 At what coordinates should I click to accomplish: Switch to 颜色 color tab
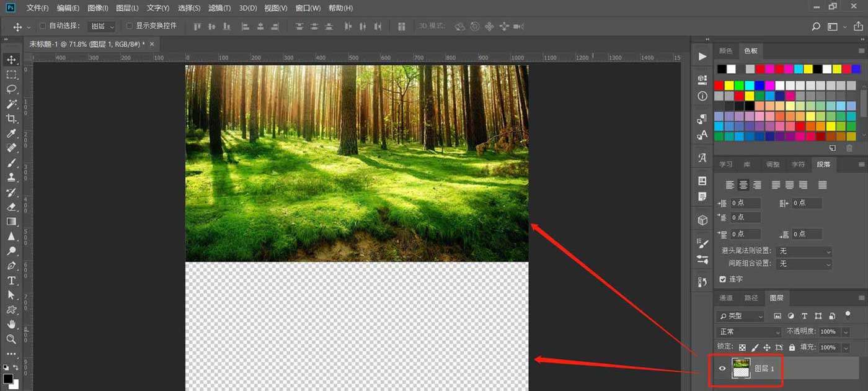pos(725,51)
